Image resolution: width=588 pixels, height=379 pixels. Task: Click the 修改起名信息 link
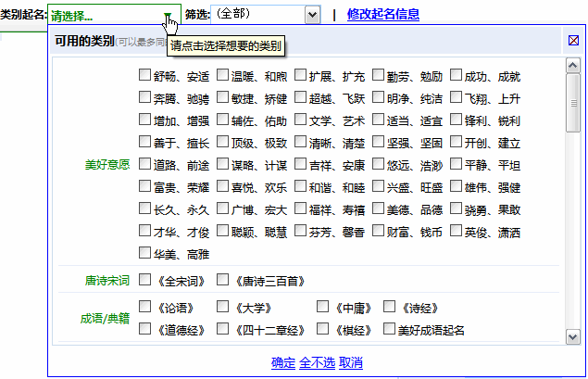382,15
